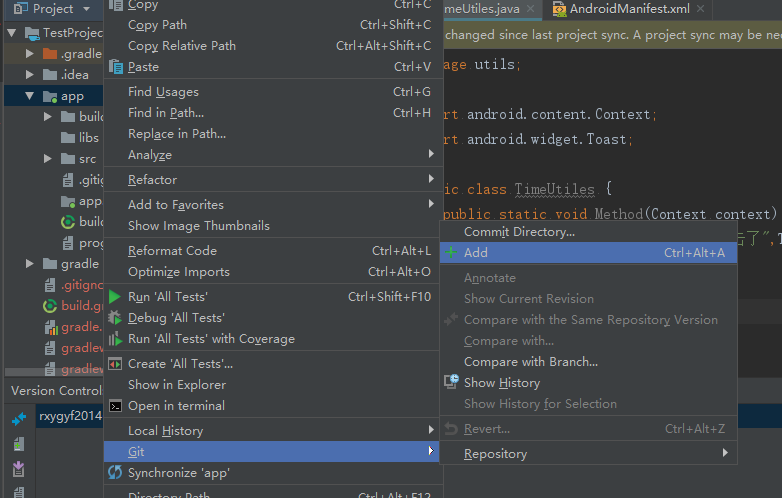782x498 pixels.
Task: Click the Synchronize app refresh icon
Action: pyautogui.click(x=115, y=472)
